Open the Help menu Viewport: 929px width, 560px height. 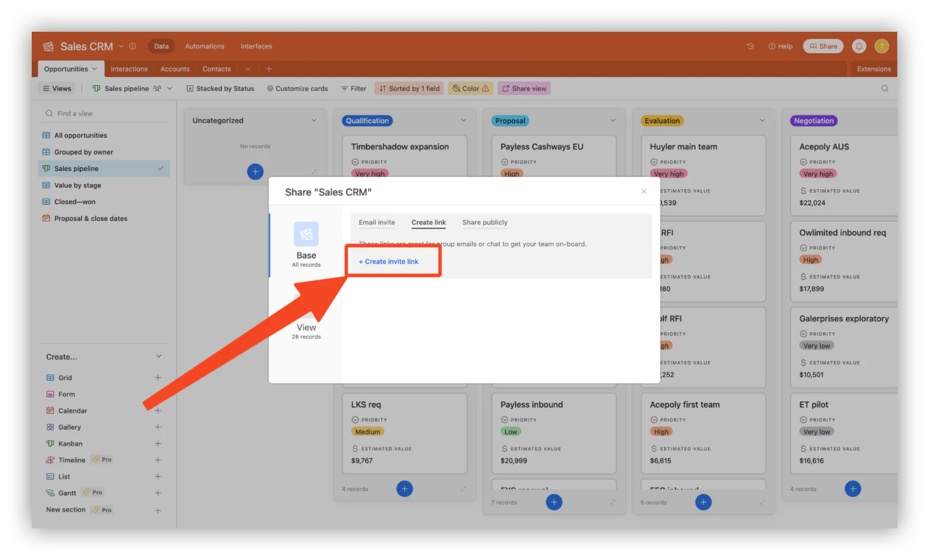(x=780, y=46)
